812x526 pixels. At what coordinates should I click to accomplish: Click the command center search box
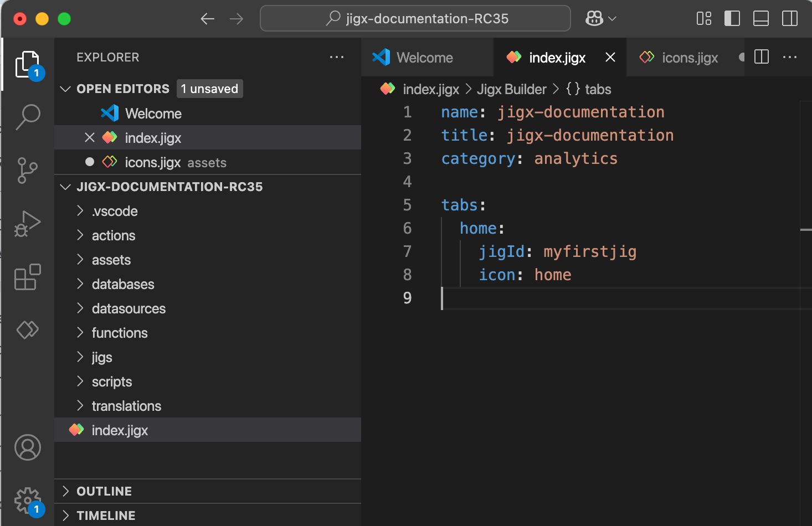(x=415, y=19)
